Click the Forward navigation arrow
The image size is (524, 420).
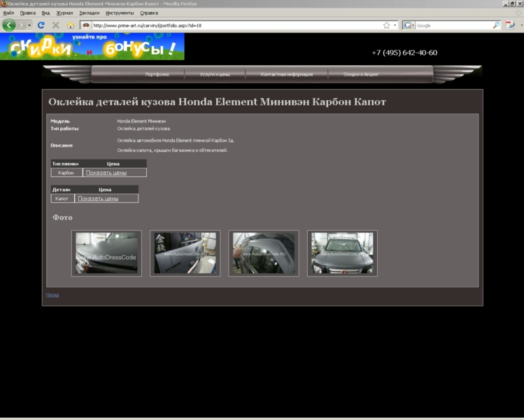click(x=22, y=25)
